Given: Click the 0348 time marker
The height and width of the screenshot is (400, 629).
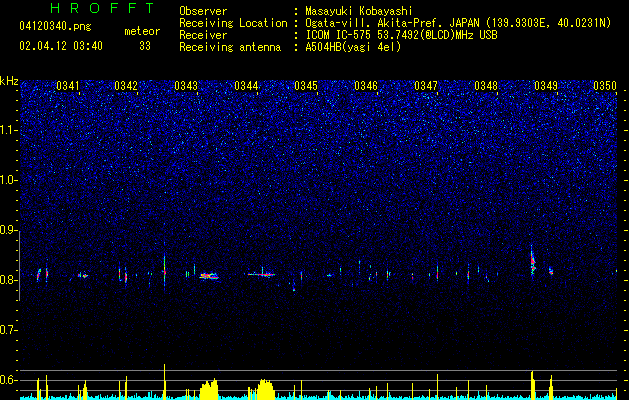Looking at the screenshot, I should coord(486,85).
